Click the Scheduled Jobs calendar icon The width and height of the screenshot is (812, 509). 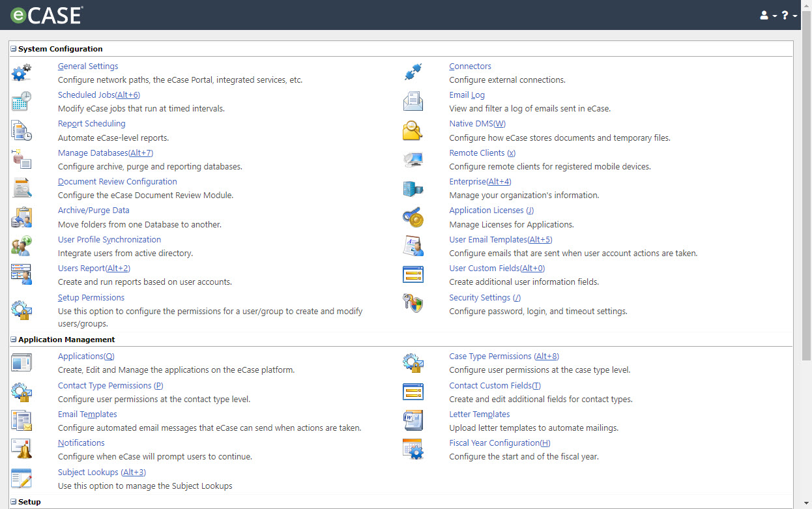pos(22,101)
